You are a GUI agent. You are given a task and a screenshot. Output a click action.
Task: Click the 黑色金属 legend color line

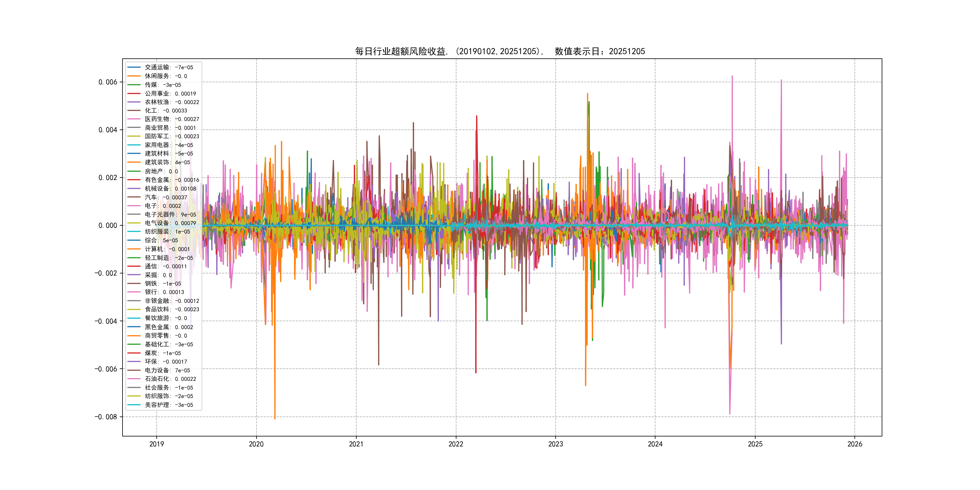134,327
